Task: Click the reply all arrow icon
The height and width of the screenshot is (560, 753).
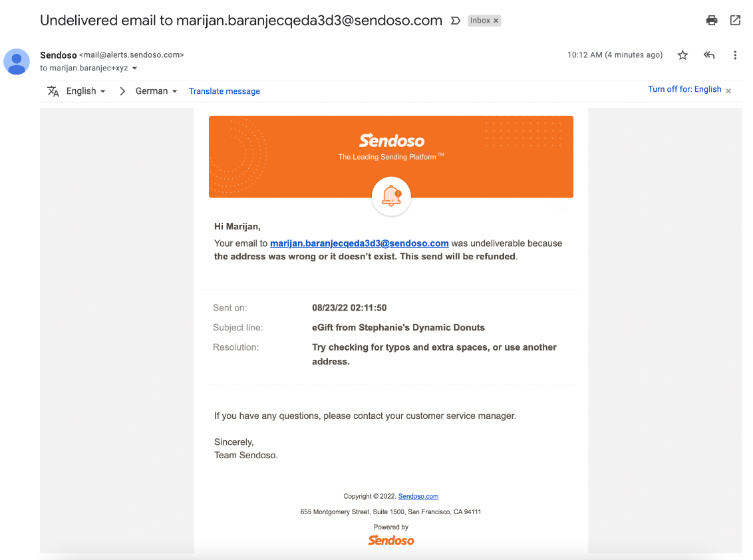Action: [709, 55]
